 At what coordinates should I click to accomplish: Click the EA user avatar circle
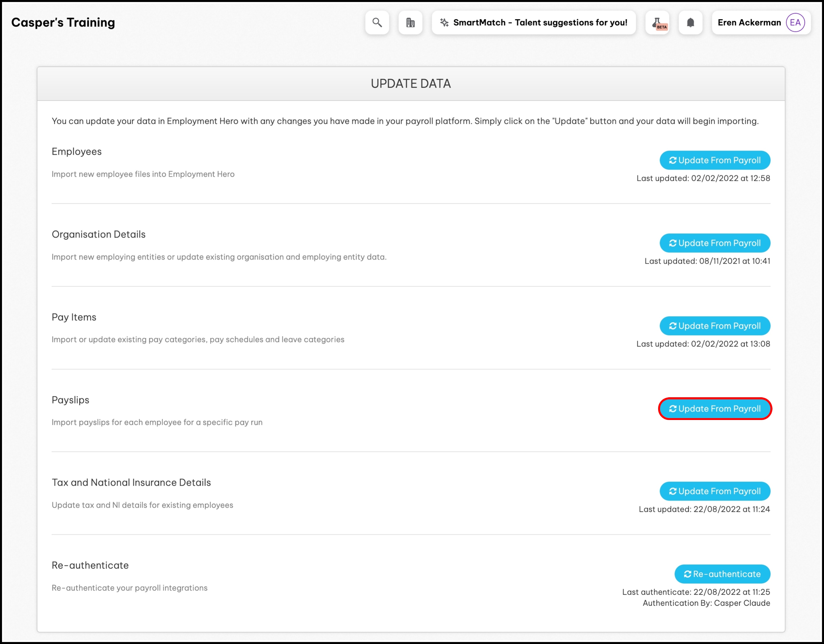795,22
